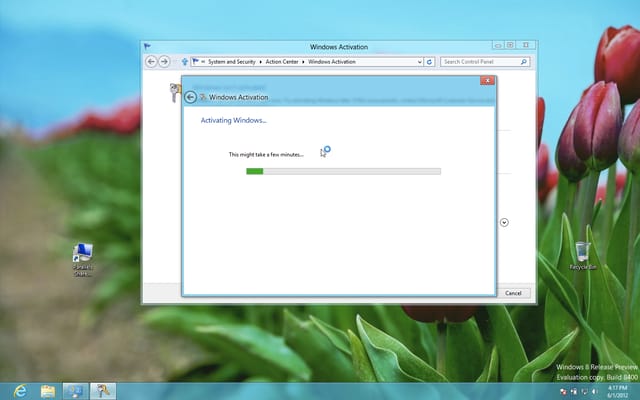Open the red-dotted tray icon left of the flag

pos(563,392)
